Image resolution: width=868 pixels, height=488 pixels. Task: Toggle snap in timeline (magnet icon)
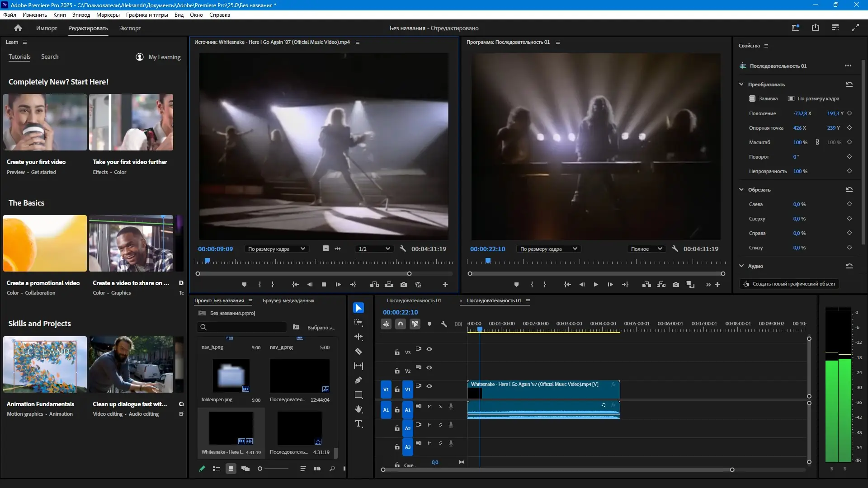point(401,324)
